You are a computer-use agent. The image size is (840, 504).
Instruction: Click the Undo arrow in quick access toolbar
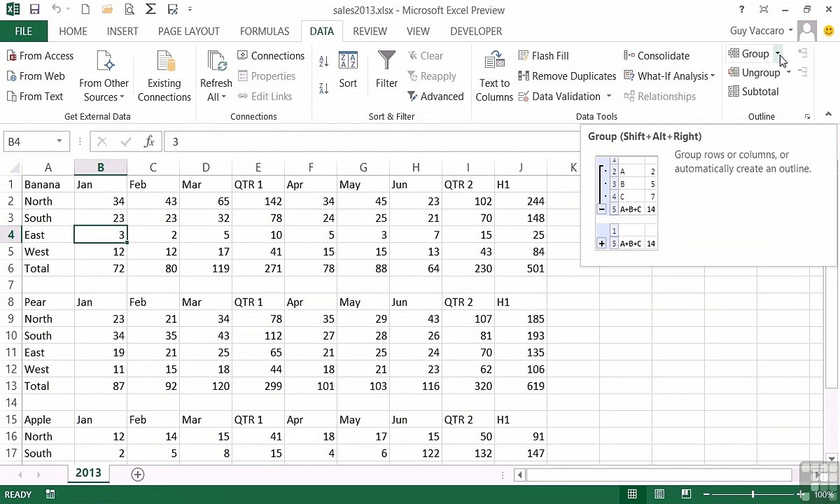pos(57,10)
